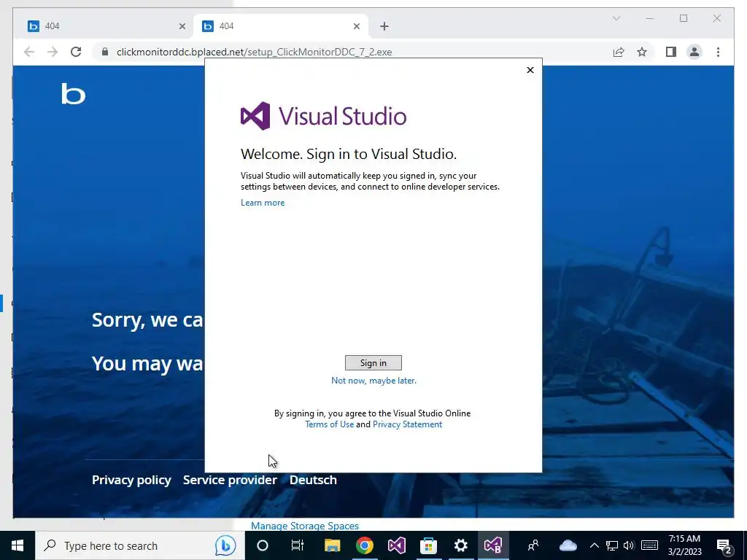
Task: Switch page language to Deutsch
Action: tap(313, 480)
